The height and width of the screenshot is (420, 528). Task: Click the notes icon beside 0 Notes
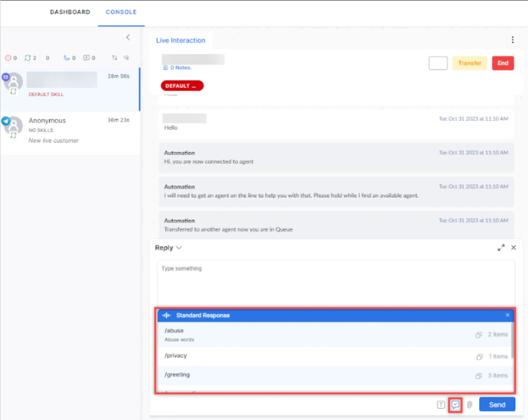click(166, 67)
